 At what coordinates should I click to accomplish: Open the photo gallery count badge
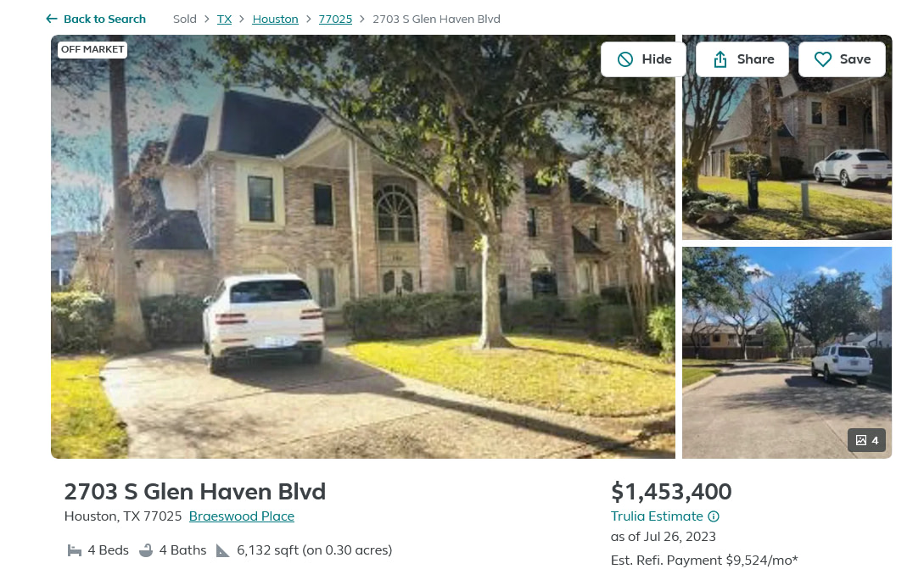click(x=867, y=440)
